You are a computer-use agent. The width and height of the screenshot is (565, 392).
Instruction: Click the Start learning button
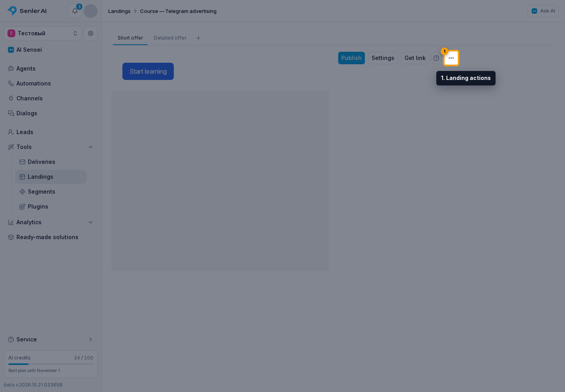(x=148, y=71)
